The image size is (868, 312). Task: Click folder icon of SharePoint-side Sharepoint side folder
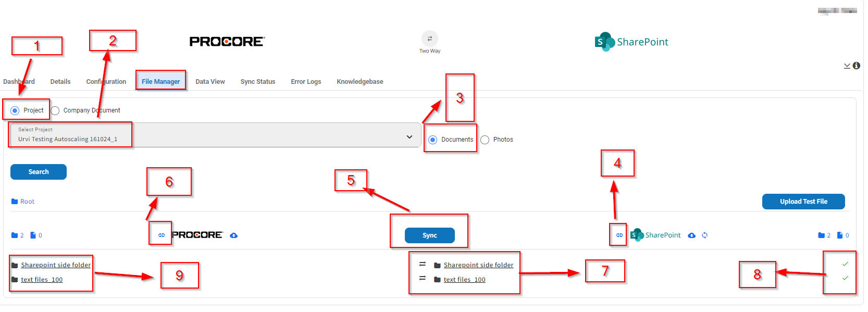tap(438, 265)
